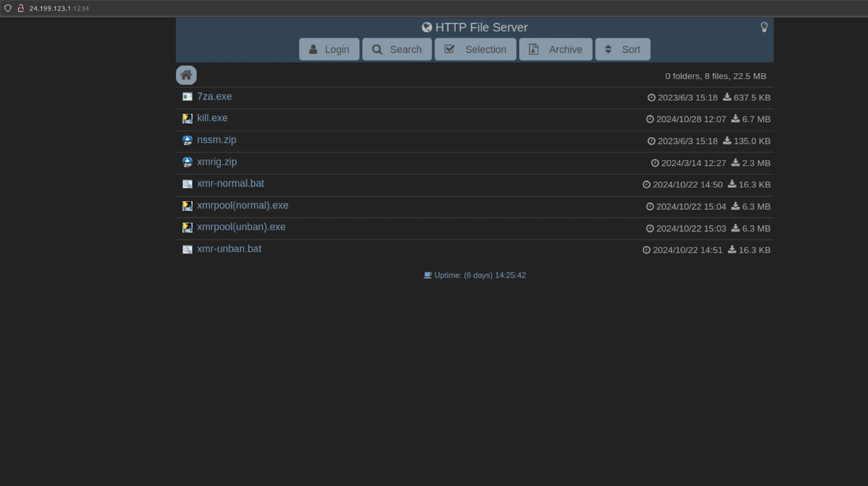
Task: Click the 6.7 MB size value
Action: point(756,119)
